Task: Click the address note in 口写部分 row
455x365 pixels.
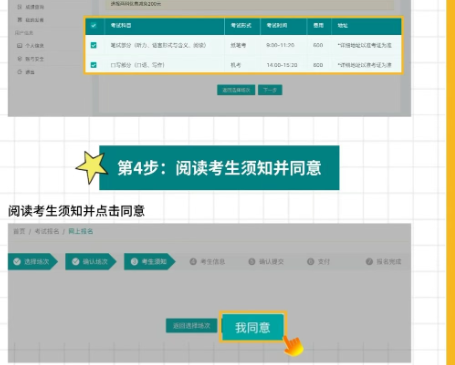Action: 364,65
